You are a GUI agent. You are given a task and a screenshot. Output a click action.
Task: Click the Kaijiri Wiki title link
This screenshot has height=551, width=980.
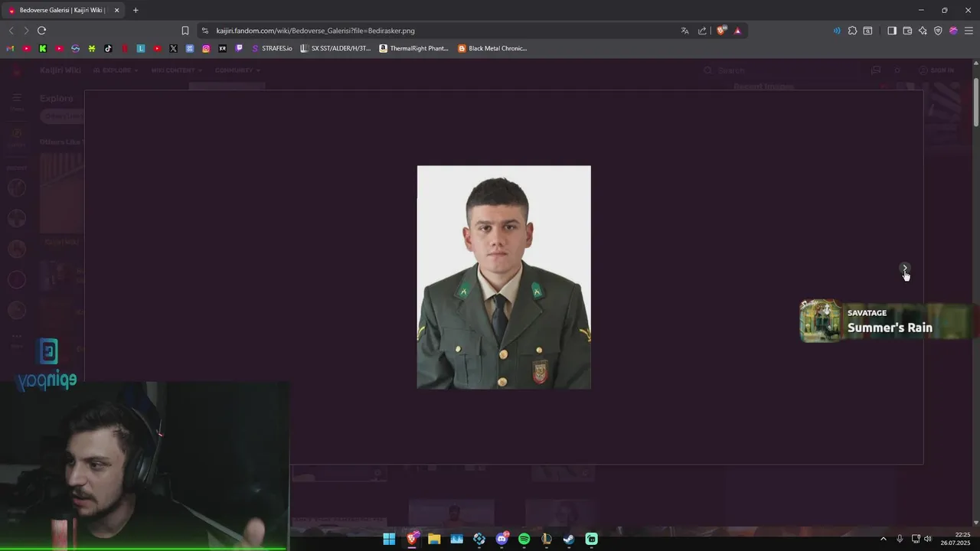point(60,70)
